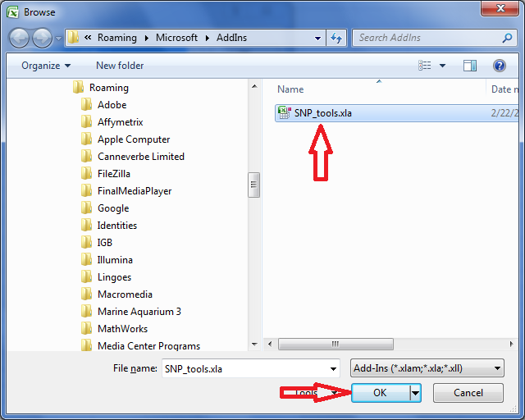Open help with the question mark icon
Screen dimensions: 525x420
(500, 66)
